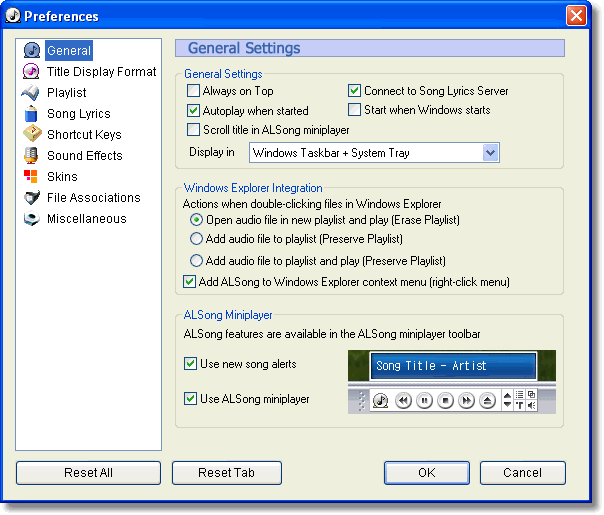Click the previous track button in miniplayer preview
Image resolution: width=604 pixels, height=515 pixels.
[x=403, y=401]
